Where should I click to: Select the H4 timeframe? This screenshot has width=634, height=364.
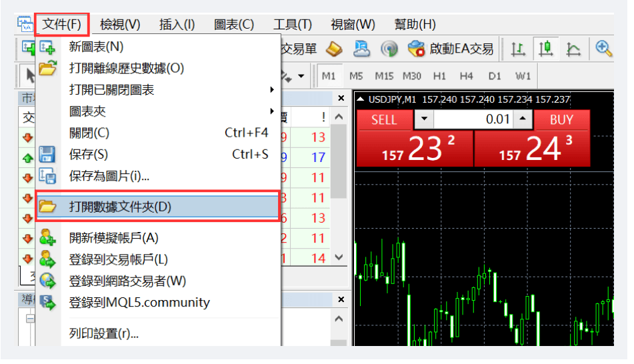(466, 76)
